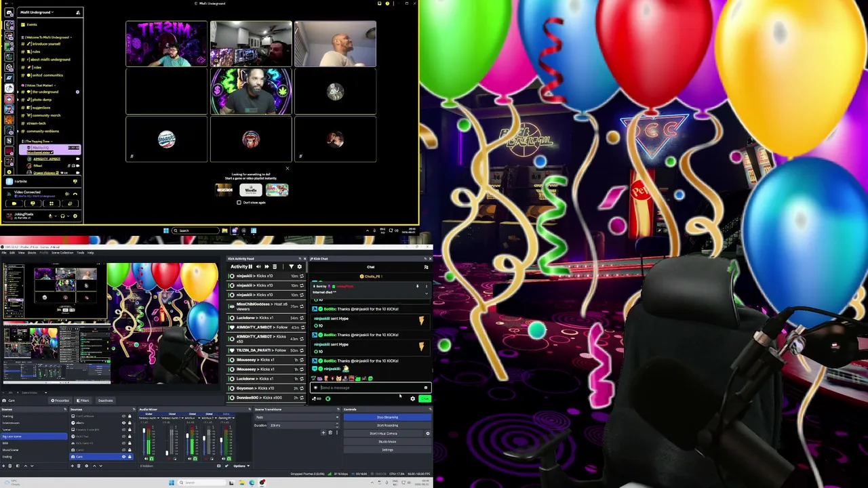Enable Studio Mode in OBS

pyautogui.click(x=387, y=442)
